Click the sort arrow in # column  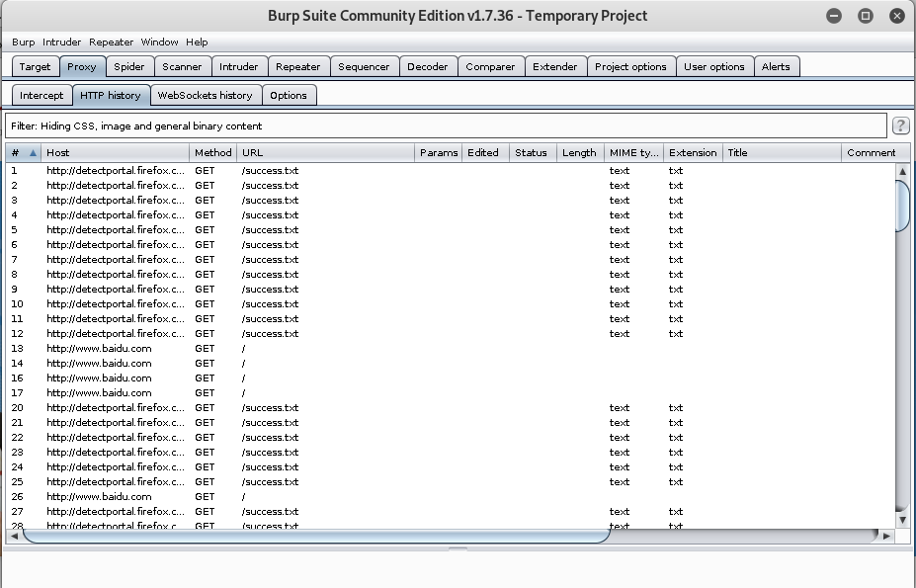[33, 153]
